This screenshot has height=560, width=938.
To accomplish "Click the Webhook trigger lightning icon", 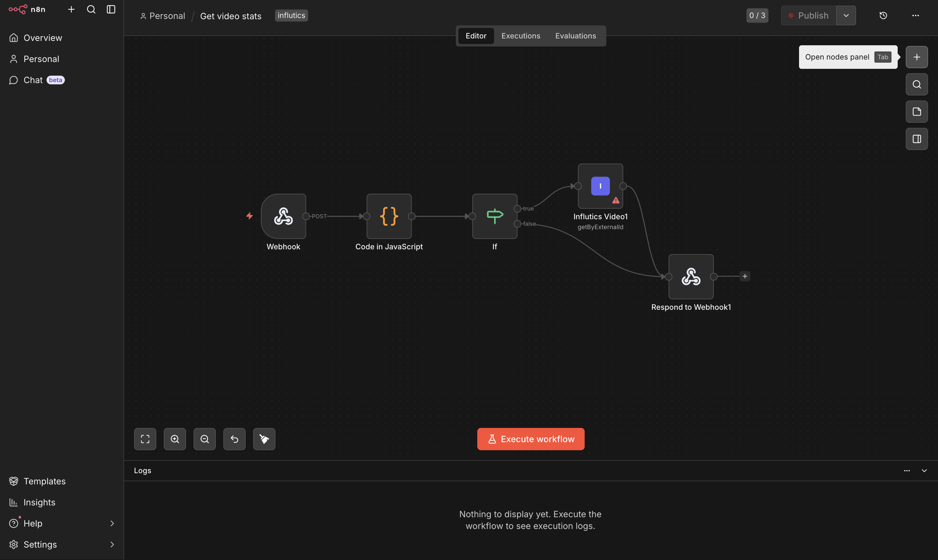I will (x=249, y=216).
